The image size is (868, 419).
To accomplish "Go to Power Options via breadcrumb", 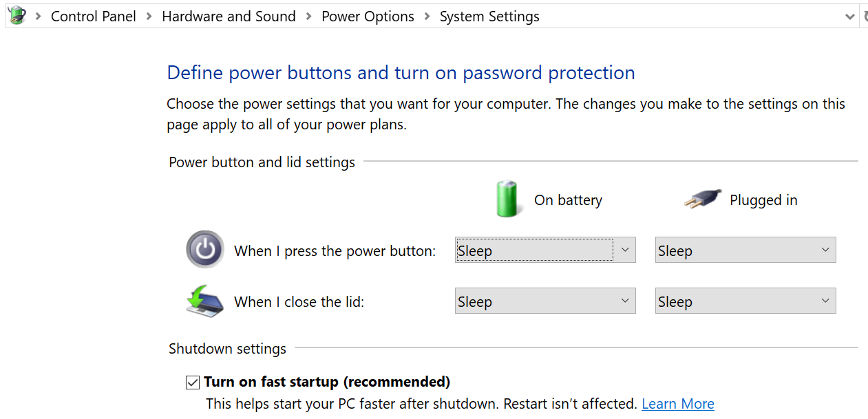I will click(x=367, y=16).
